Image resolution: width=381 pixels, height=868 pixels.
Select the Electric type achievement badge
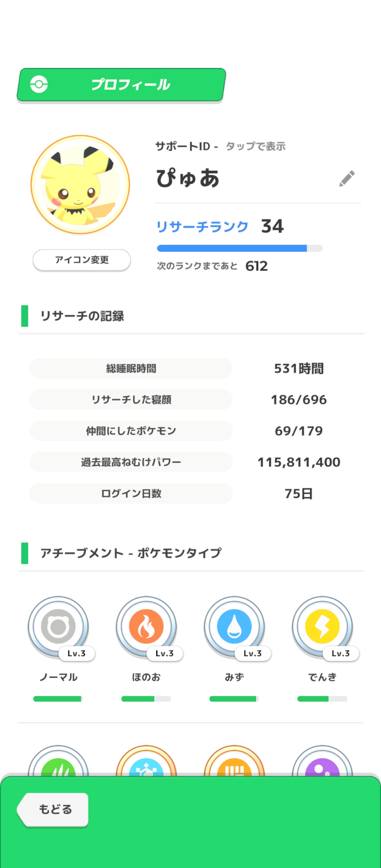[322, 627]
